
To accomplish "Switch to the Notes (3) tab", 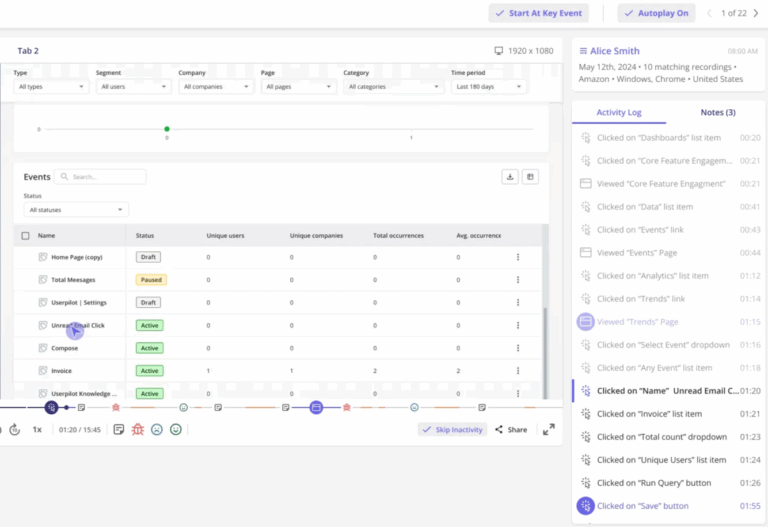I will click(x=717, y=113).
